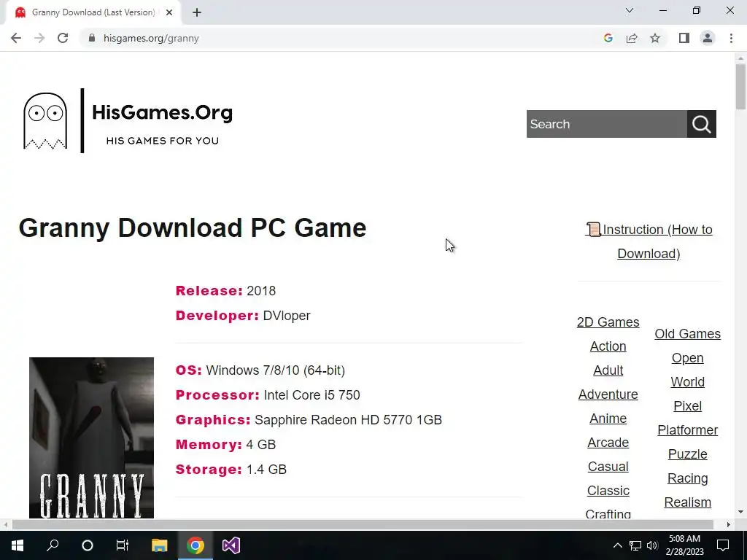Click the Cortana circle icon
Screen dimensions: 747x560
click(88, 545)
